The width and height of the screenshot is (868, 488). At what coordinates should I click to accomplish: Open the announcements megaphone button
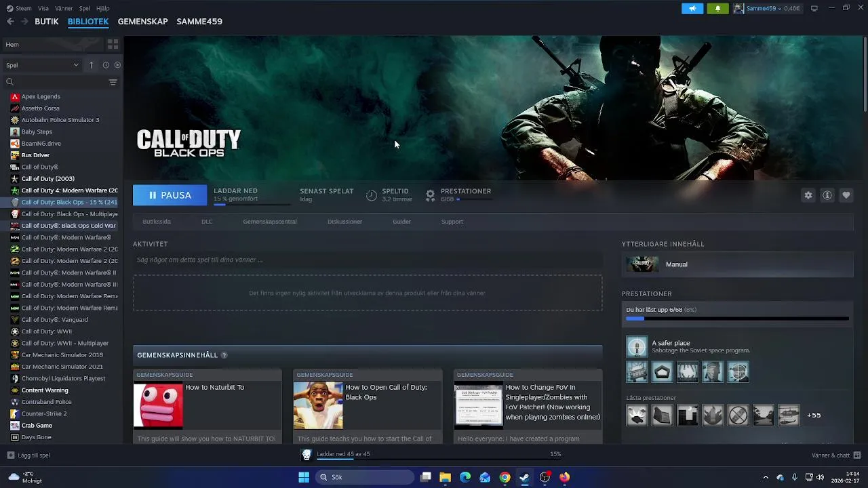pos(692,8)
